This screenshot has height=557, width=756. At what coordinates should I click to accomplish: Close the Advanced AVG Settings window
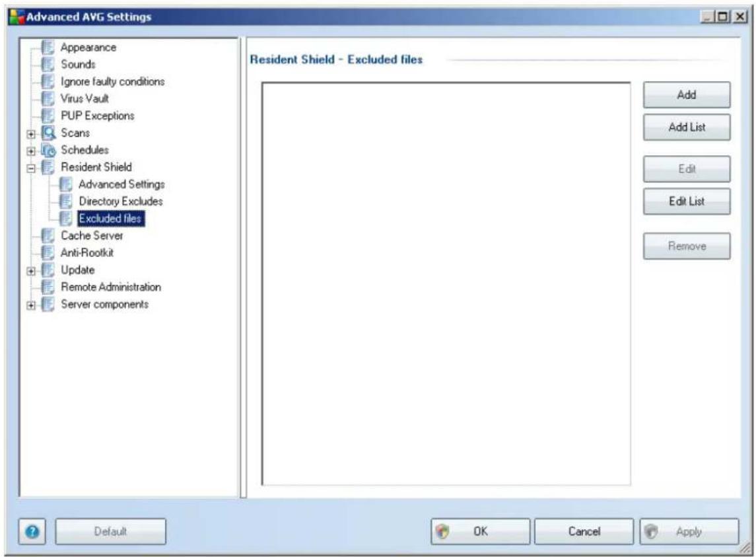click(739, 17)
